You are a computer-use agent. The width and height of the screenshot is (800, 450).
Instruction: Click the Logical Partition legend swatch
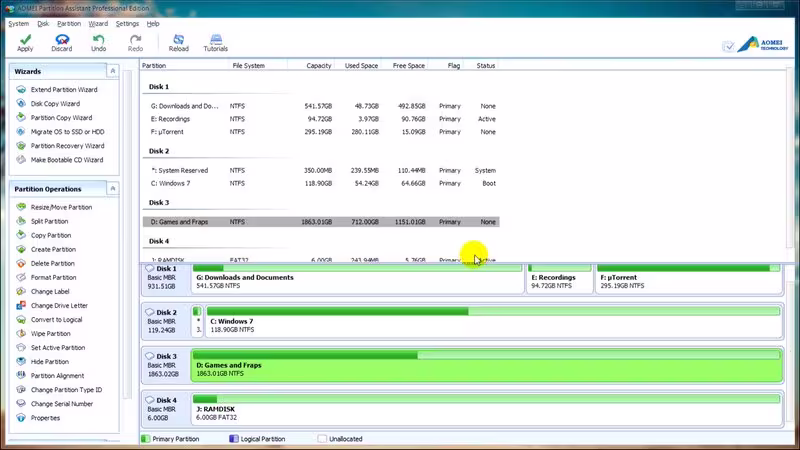234,439
